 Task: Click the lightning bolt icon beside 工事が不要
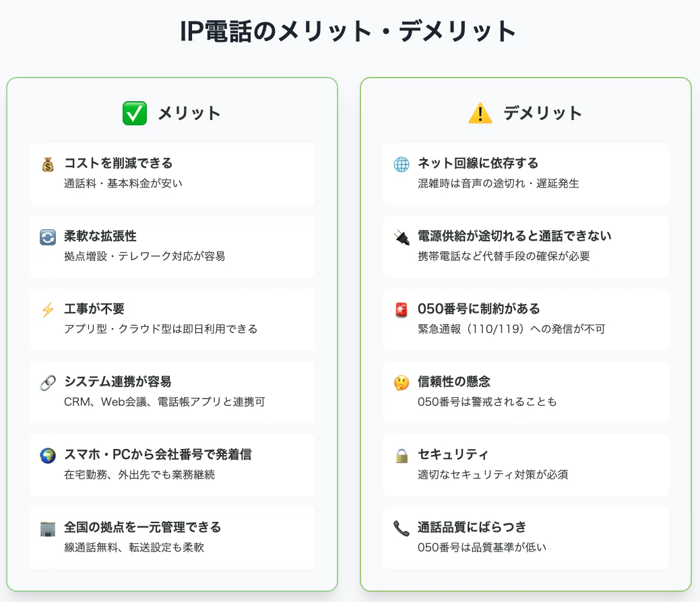click(47, 309)
